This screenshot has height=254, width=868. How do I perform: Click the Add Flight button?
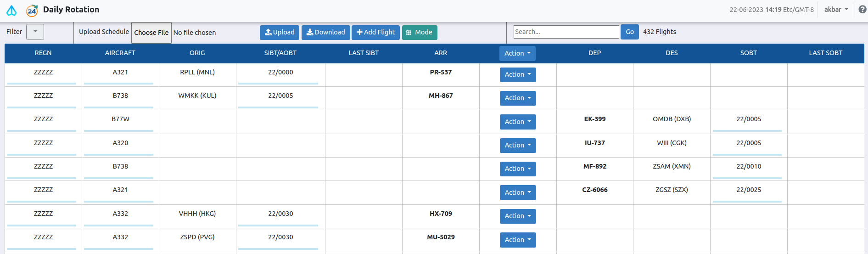click(x=375, y=32)
